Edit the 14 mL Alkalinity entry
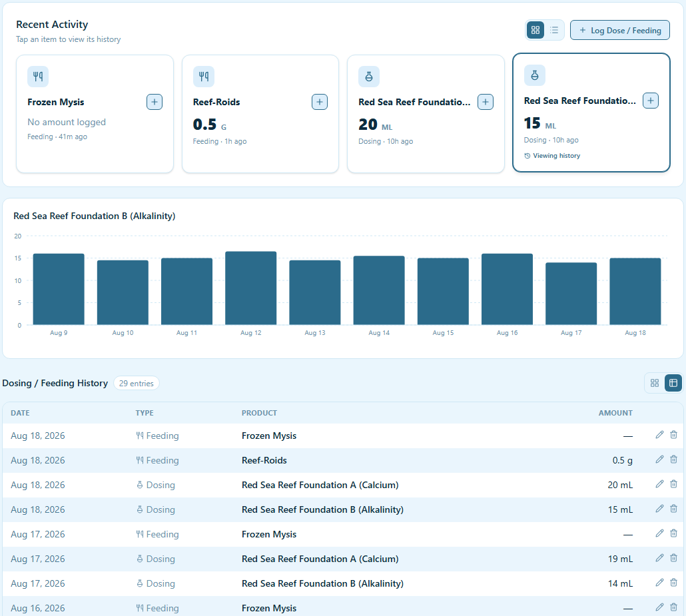Image resolution: width=686 pixels, height=616 pixels. pyautogui.click(x=659, y=583)
